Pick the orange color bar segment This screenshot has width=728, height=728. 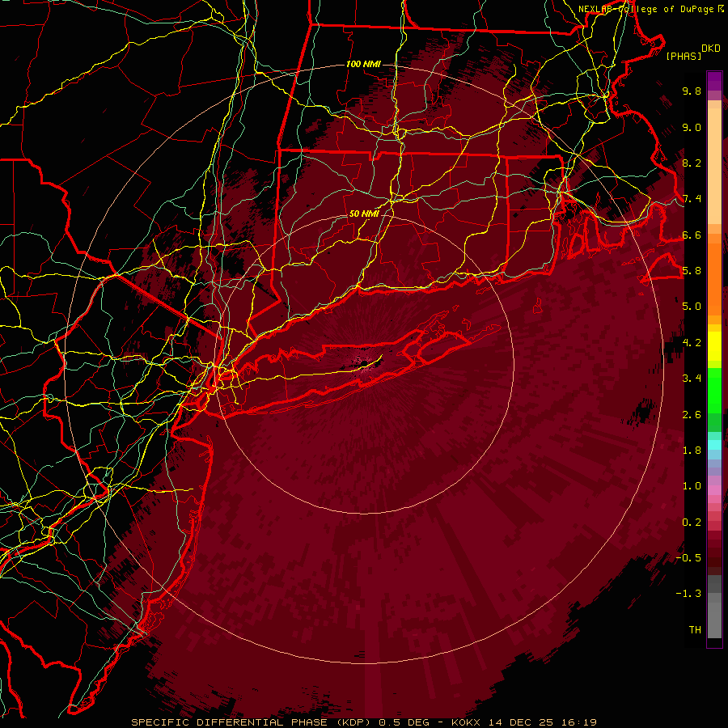pos(714,279)
